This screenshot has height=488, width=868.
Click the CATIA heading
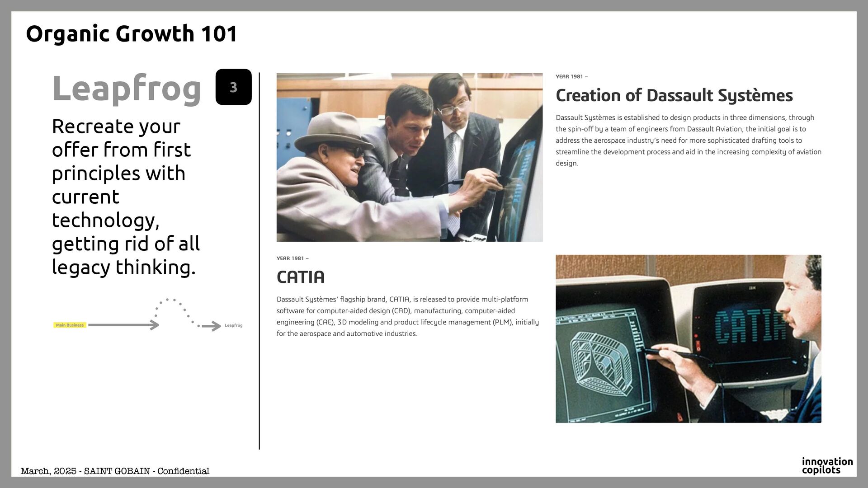pos(300,277)
